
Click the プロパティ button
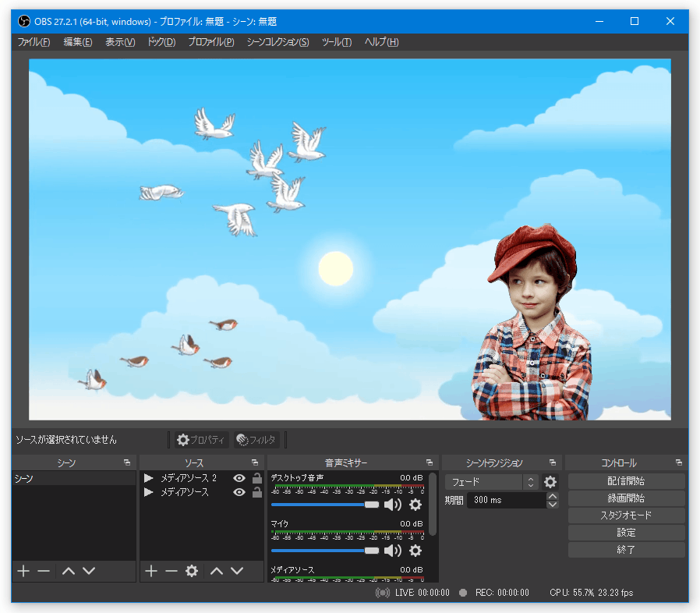coord(200,440)
